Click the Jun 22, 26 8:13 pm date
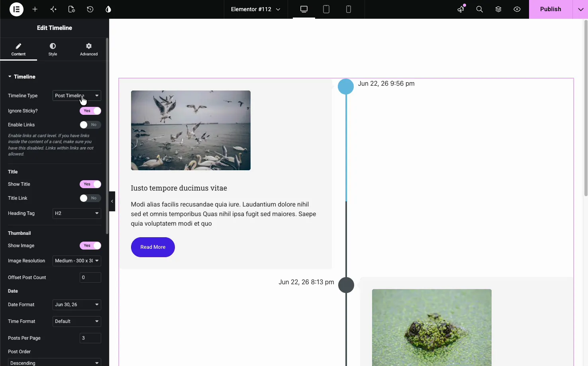This screenshot has width=588, height=366. [306, 282]
